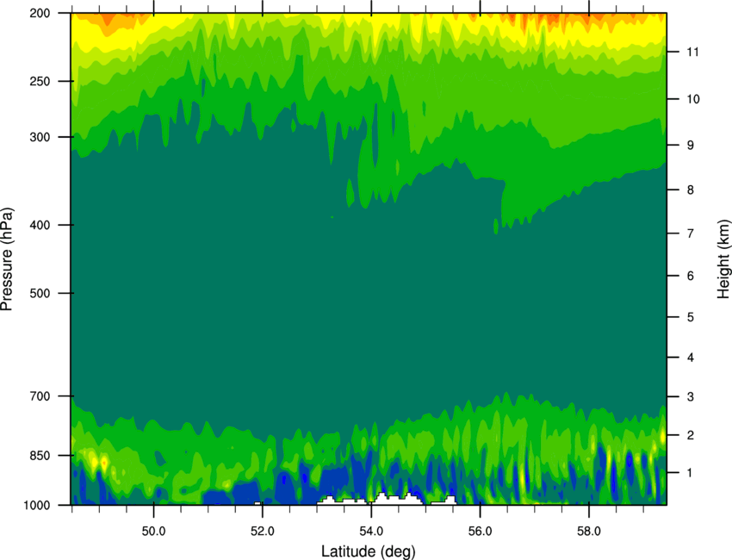This screenshot has width=732, height=560.
Task: Click the 1 km height label
Action: click(691, 473)
